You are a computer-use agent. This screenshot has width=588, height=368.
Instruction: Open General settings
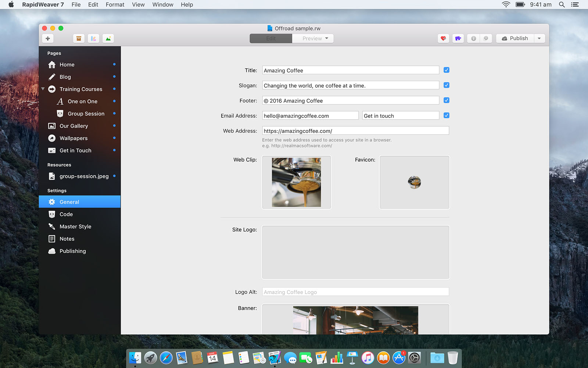(80, 202)
